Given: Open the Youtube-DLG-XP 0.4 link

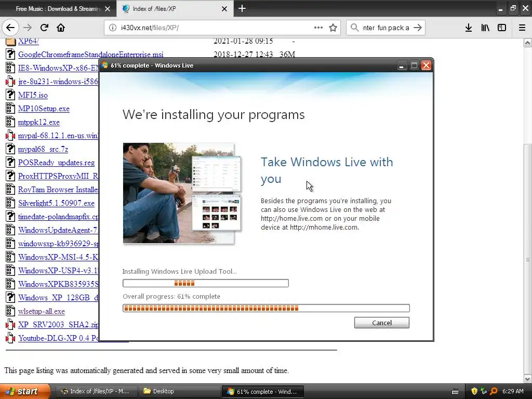Looking at the screenshot, I should 58,338.
